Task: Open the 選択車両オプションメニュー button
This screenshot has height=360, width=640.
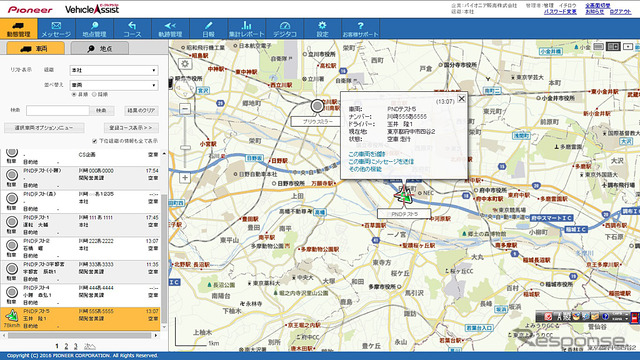Action: pos(44,128)
